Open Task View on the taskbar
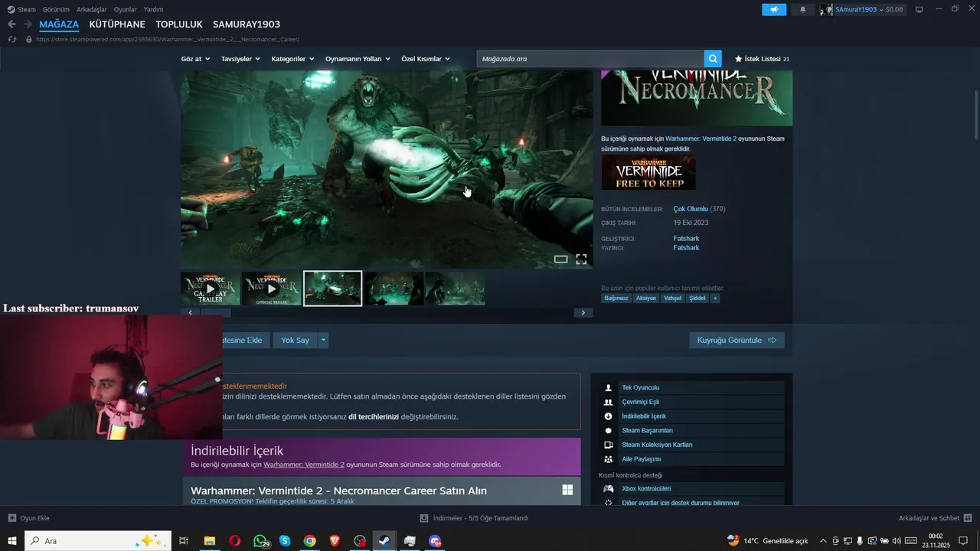The image size is (980, 551). click(184, 541)
